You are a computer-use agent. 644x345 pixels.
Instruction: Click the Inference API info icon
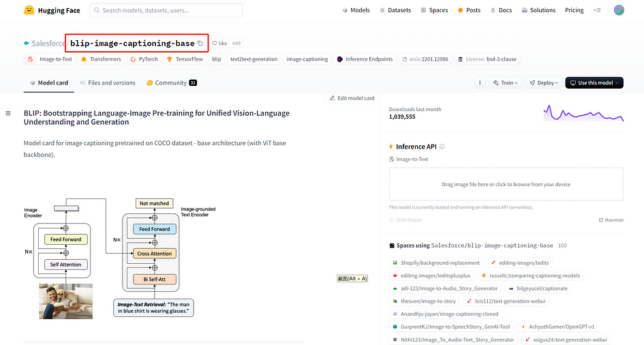442,147
